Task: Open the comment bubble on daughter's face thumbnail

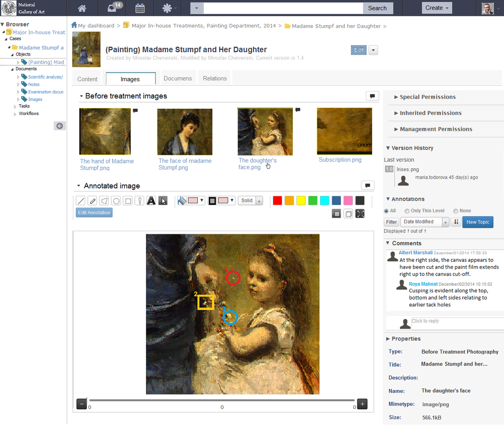Action: (298, 110)
